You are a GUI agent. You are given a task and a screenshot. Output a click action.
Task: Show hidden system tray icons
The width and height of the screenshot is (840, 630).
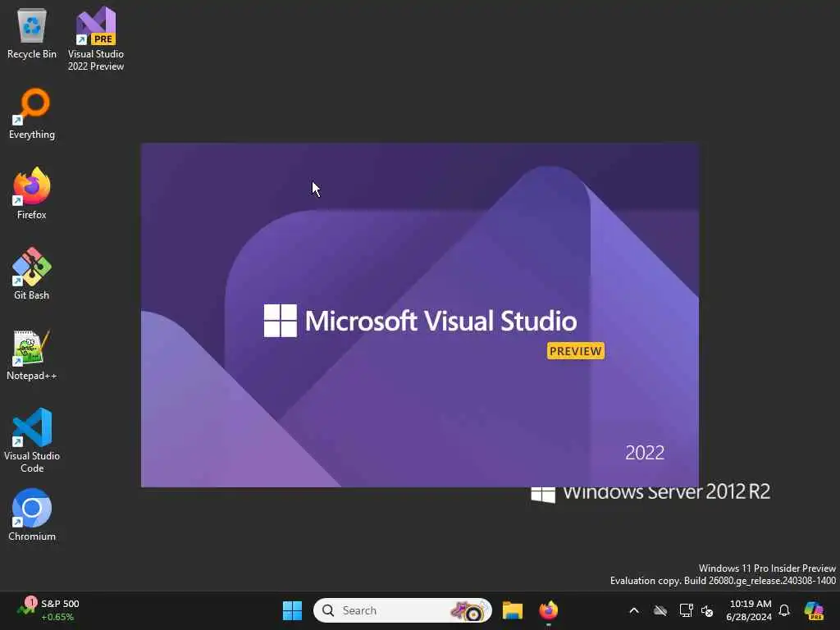pyautogui.click(x=634, y=610)
